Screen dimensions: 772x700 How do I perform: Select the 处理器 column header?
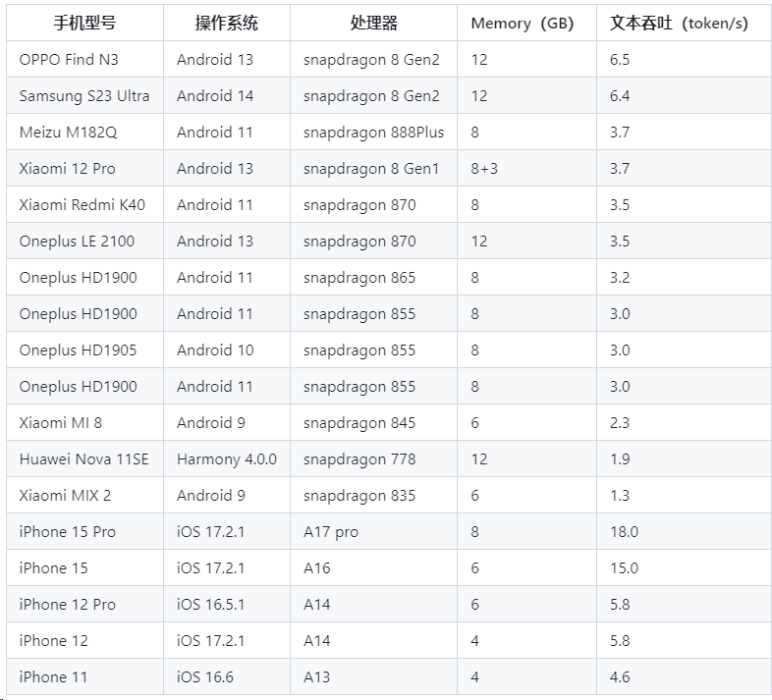point(373,24)
